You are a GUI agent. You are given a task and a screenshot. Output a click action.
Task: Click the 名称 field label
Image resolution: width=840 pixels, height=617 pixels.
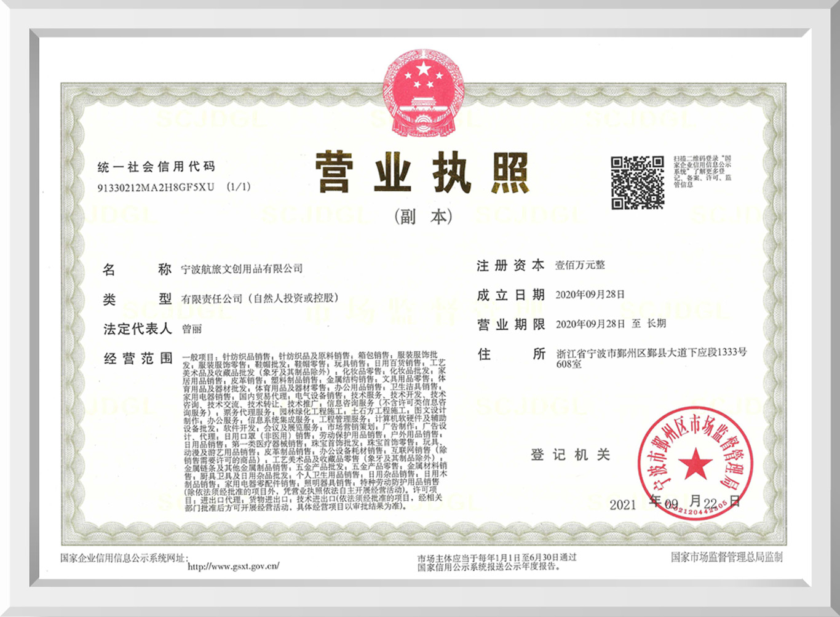pos(137,269)
